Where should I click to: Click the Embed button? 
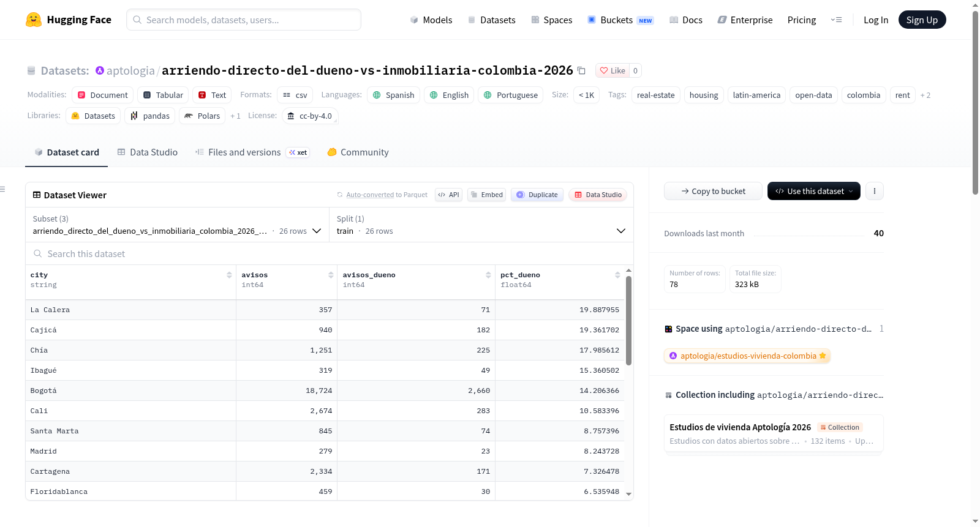pos(486,195)
